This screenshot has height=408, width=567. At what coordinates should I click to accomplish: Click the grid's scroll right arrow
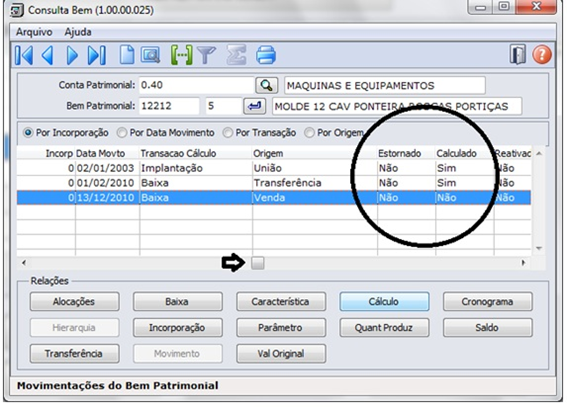(x=523, y=263)
